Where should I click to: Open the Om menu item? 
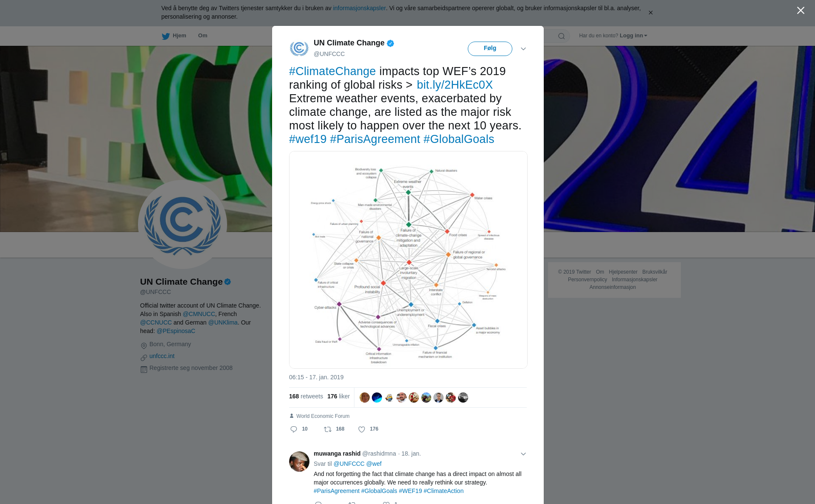click(202, 36)
